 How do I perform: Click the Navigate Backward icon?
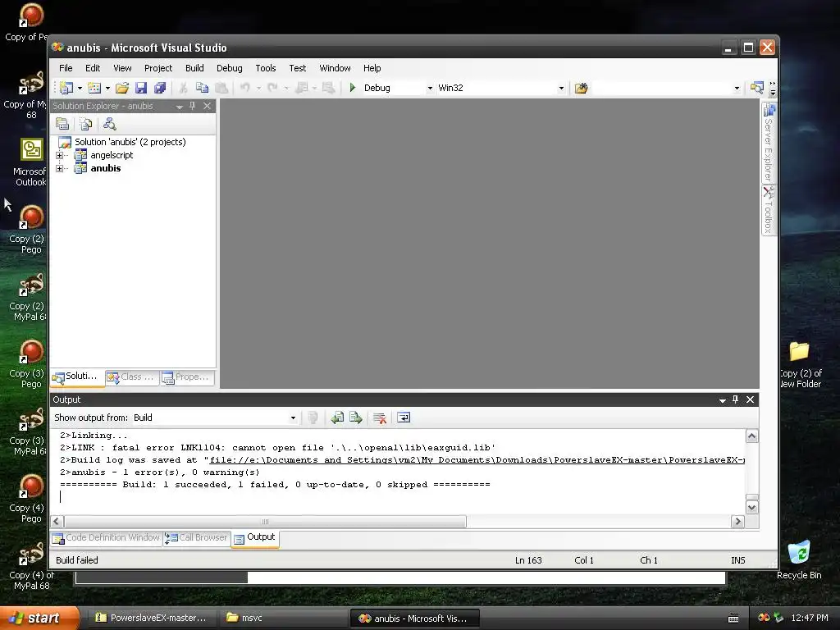[302, 88]
